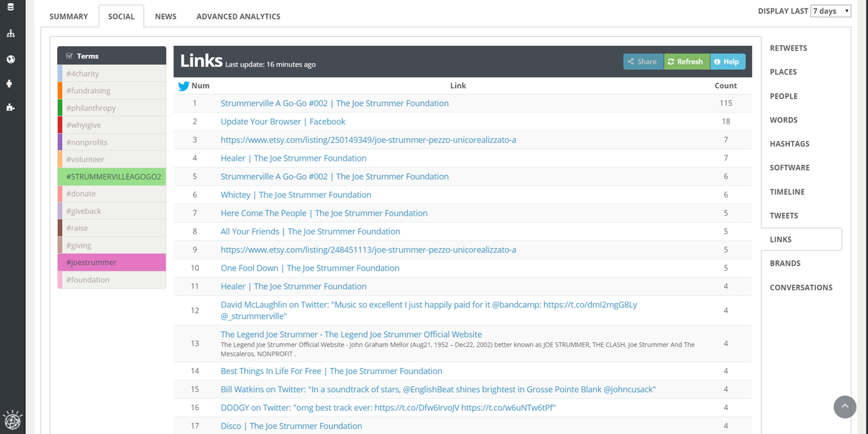Open row 1 Strummerville A Go-Go #002 link
The height and width of the screenshot is (434, 868).
click(x=335, y=103)
